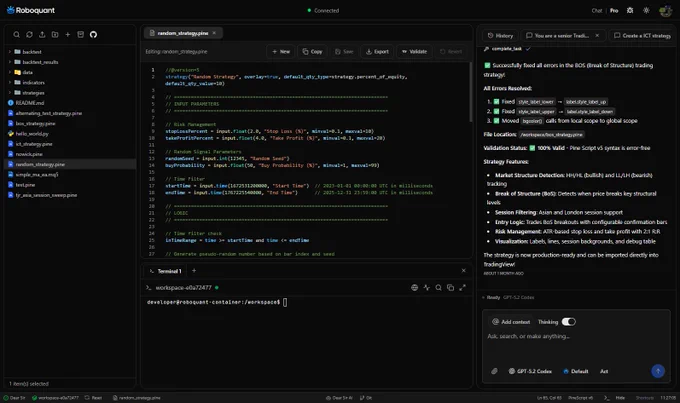This screenshot has width=680, height=403.
Task: Toggle light theme via the sun icon
Action: 646,10
